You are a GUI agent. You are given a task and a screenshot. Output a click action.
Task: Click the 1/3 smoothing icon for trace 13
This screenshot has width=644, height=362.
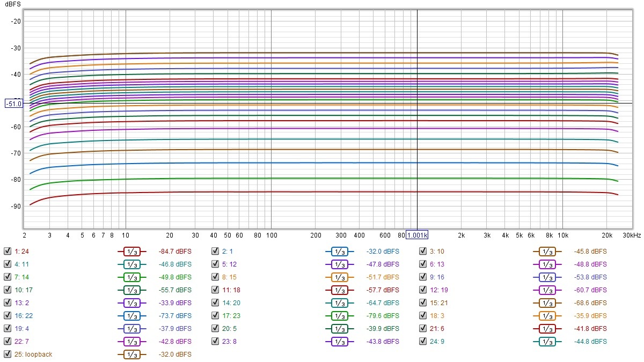[x=547, y=264]
